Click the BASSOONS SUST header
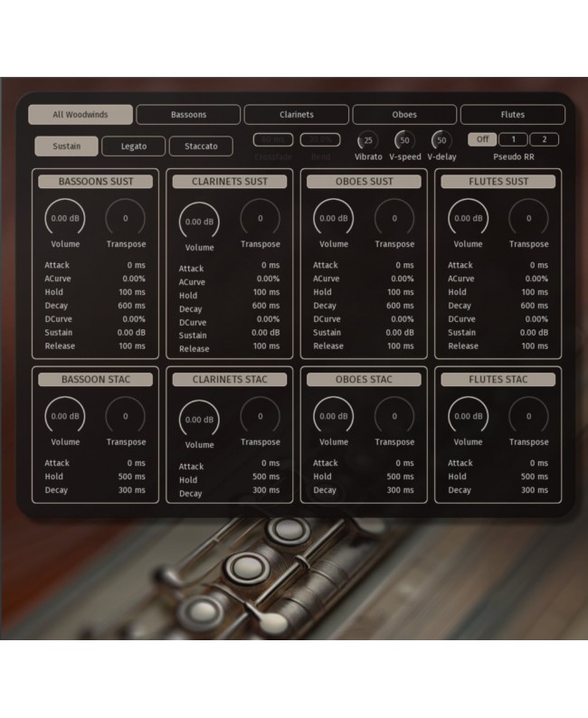Viewport: 588px width, 718px height. [95, 182]
